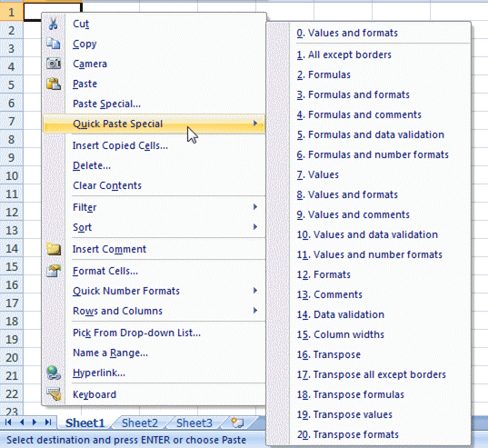
Task: Click the Hyperlink globe icon
Action: pyautogui.click(x=54, y=373)
